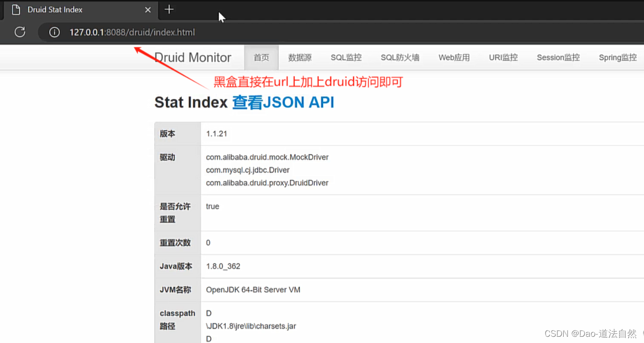Click com.alibaba.druid.proxy.DruidDriver text
The width and height of the screenshot is (644, 343).
[x=267, y=183]
